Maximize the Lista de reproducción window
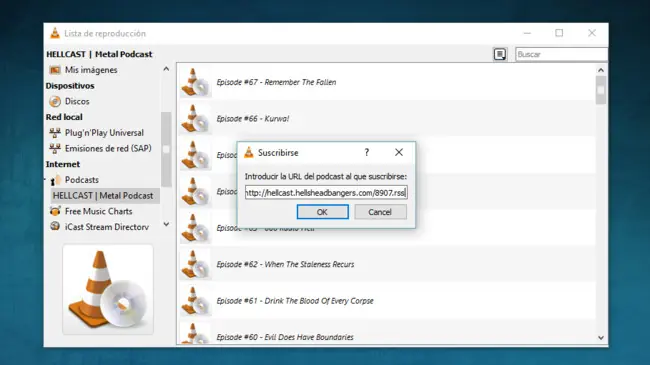Screen dimensions: 650x365 tap(559, 33)
